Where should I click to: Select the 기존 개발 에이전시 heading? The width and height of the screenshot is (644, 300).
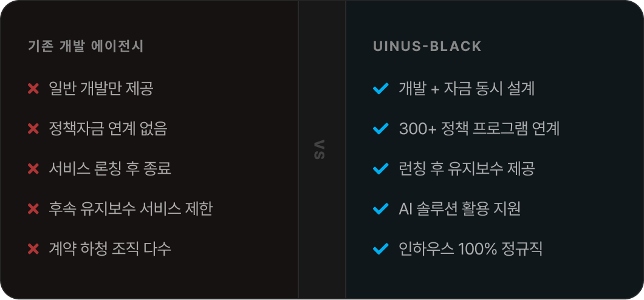click(x=86, y=46)
